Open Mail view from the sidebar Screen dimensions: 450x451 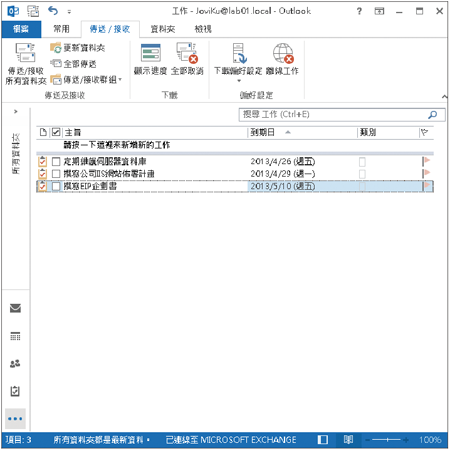click(15, 308)
